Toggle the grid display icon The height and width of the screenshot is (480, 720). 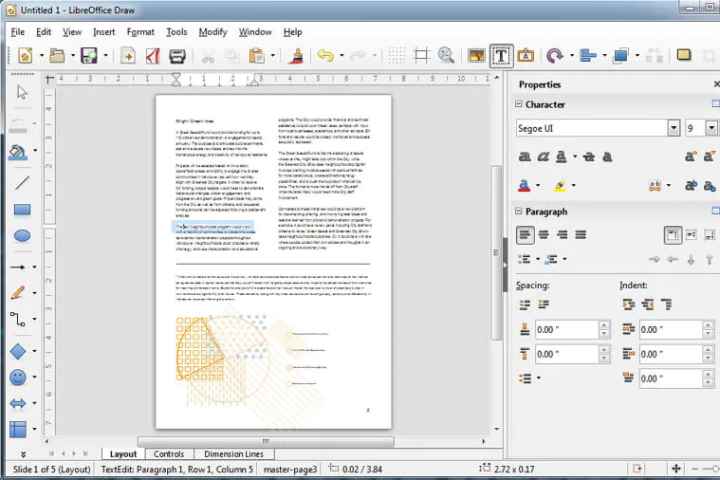pyautogui.click(x=422, y=56)
